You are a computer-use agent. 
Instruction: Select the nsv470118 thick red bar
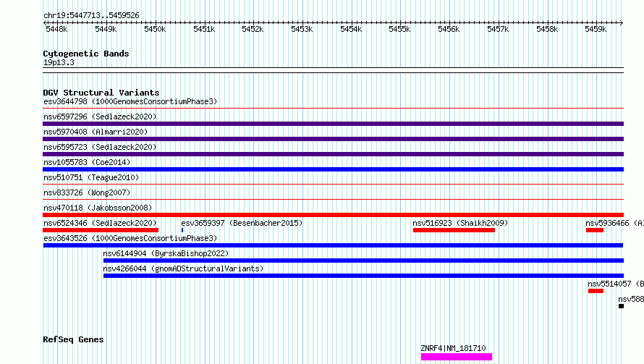333,215
